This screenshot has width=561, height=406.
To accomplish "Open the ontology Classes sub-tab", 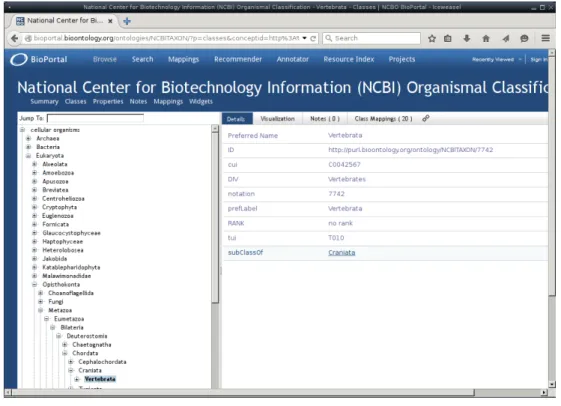I will click(x=75, y=102).
